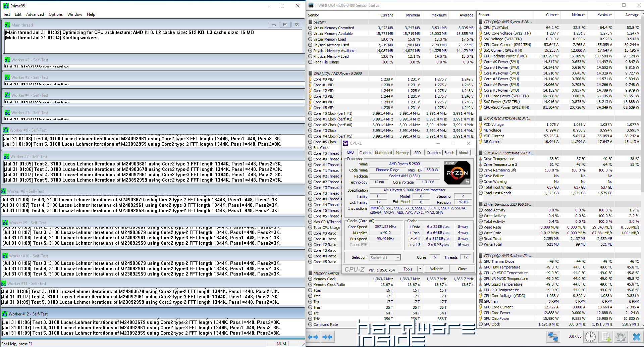Click the fan icon beside GPU Fan
This screenshot has height=347, width=644.
point(481,301)
